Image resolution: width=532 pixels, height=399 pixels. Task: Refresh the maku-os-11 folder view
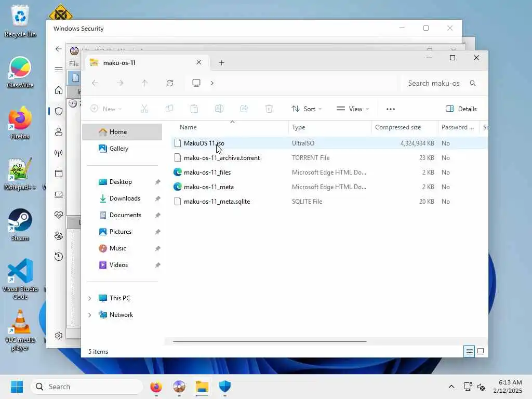tap(170, 83)
